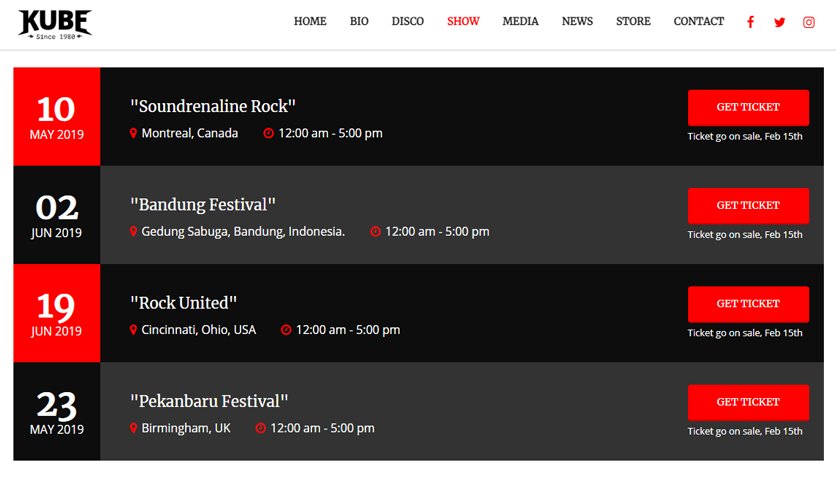The height and width of the screenshot is (484, 836).
Task: Get ticket for Soundrenaline Rock show
Action: [748, 108]
